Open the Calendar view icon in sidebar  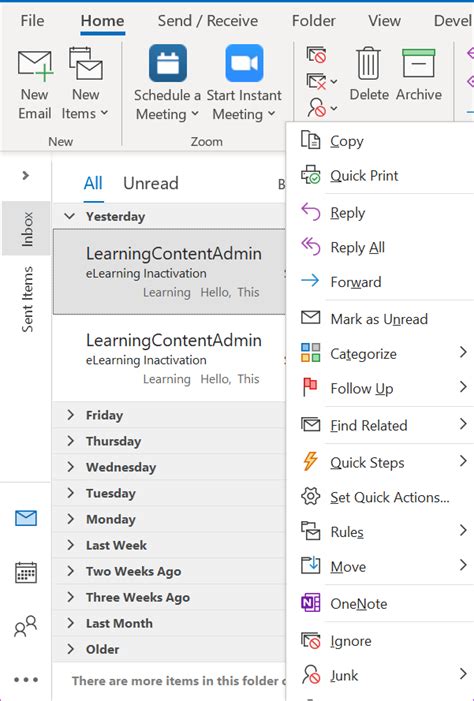click(x=26, y=572)
